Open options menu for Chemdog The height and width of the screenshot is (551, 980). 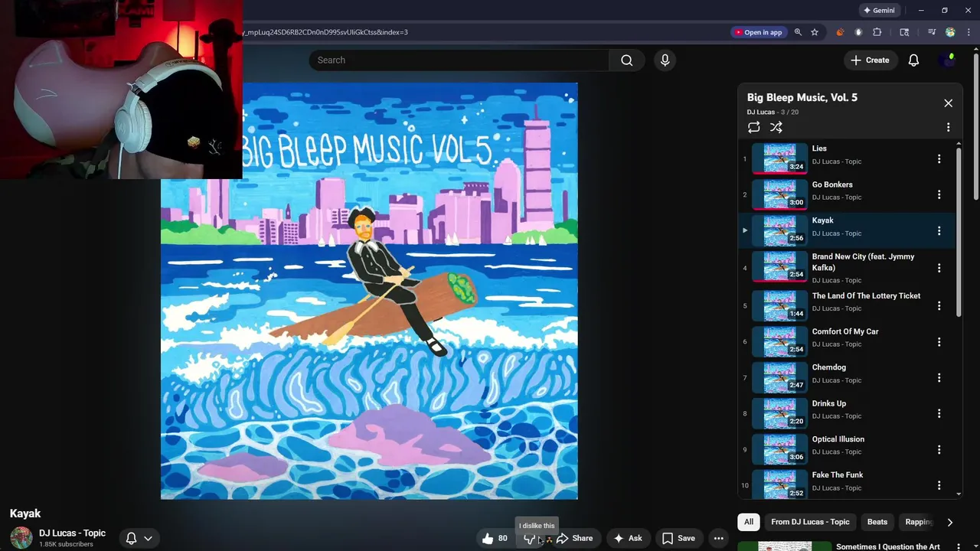pos(939,378)
